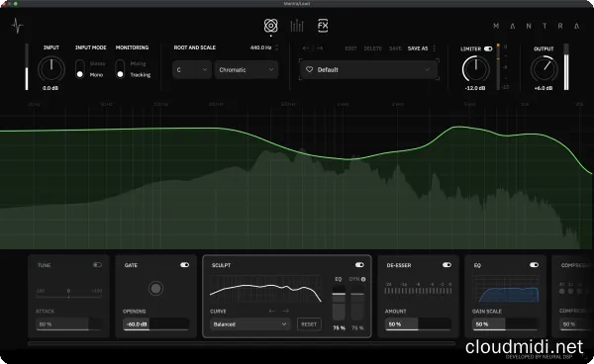The height and width of the screenshot is (364, 594).
Task: Click the Gate Opening slider at -60.0 dB
Action: [155, 324]
